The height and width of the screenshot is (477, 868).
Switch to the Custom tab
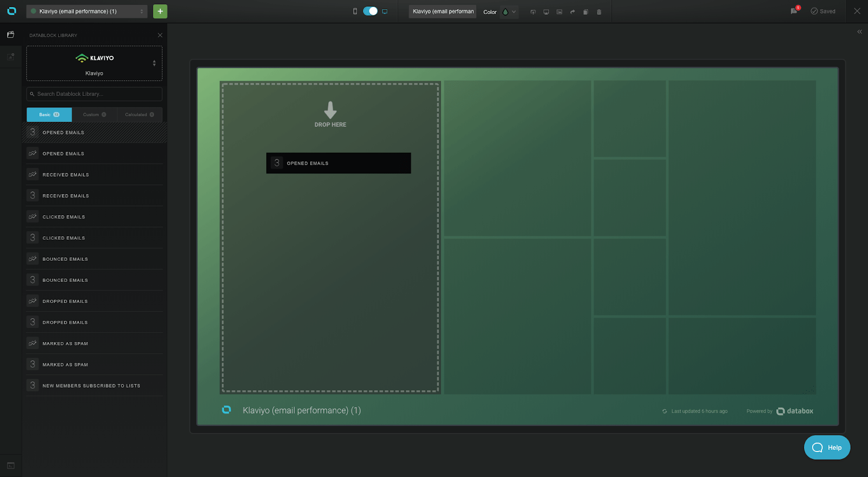coord(94,114)
